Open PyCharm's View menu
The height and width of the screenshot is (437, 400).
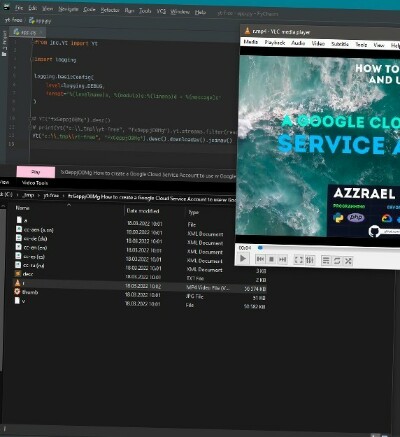[48, 8]
